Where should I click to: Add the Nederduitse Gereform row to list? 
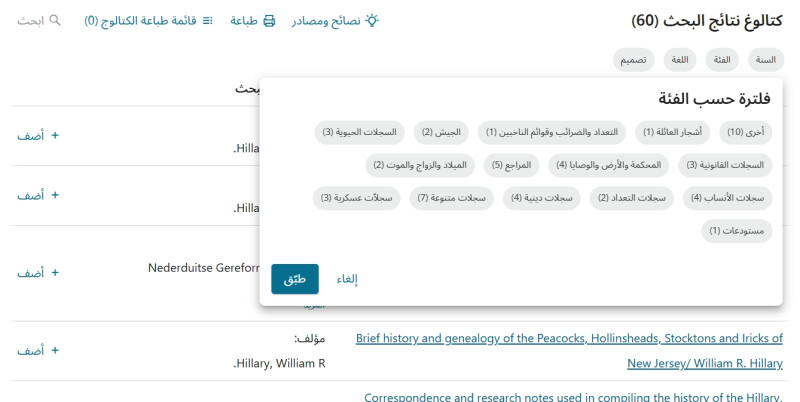38,273
